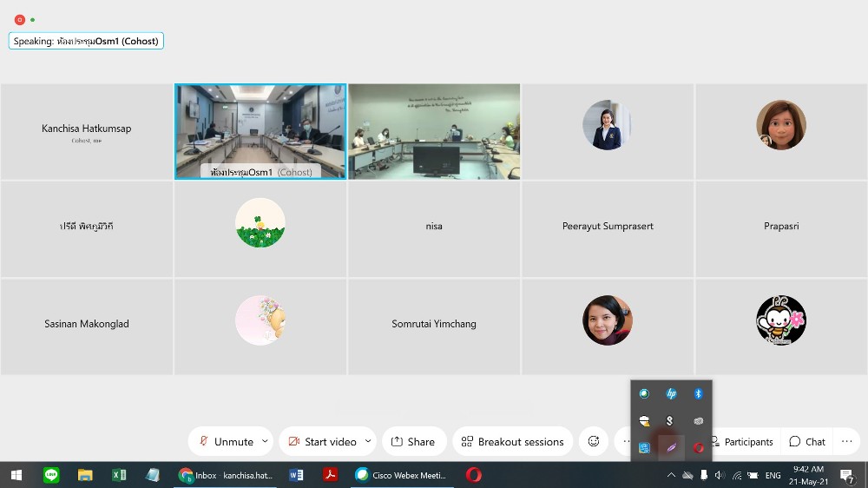
Task: Expand video options arrow beside Start video
Action: coord(368,441)
